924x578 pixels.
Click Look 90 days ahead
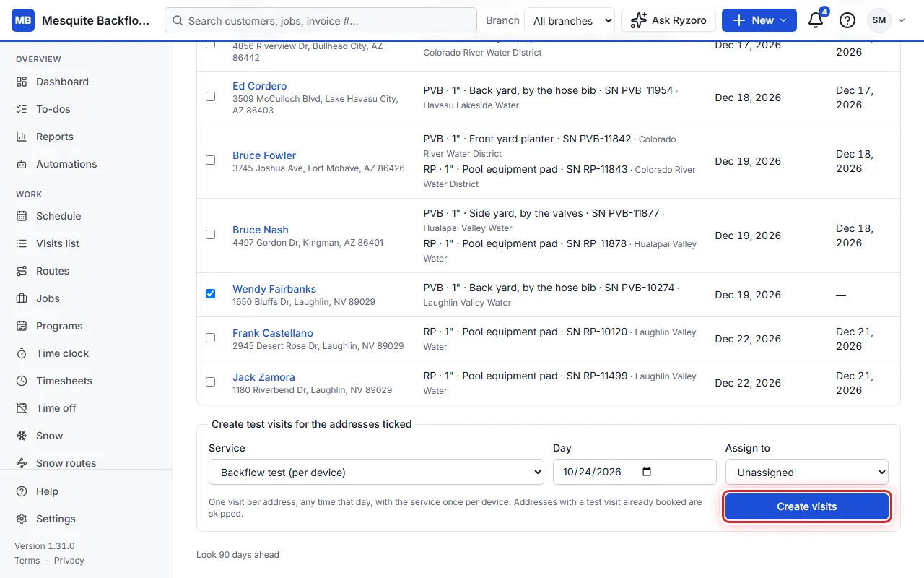237,555
